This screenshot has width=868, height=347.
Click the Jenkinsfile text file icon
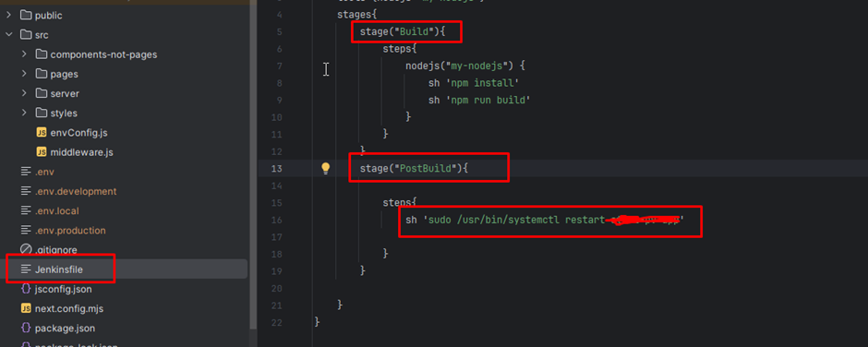coord(26,269)
